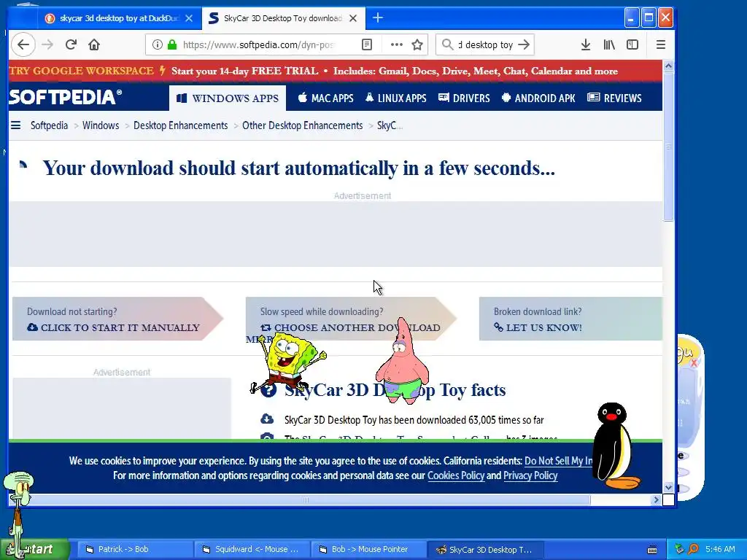The image size is (747, 560).
Task: Click the horizontal scrollbar right arrow
Action: coord(656,499)
